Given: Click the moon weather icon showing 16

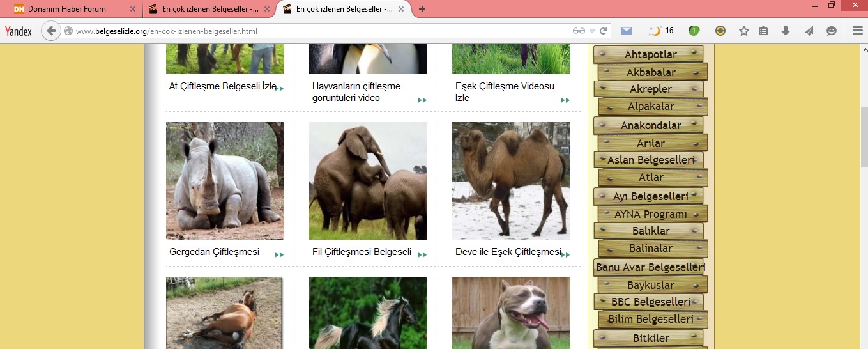Looking at the screenshot, I should coord(660,31).
